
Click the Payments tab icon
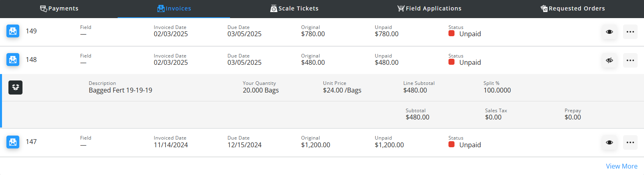pos(43,8)
